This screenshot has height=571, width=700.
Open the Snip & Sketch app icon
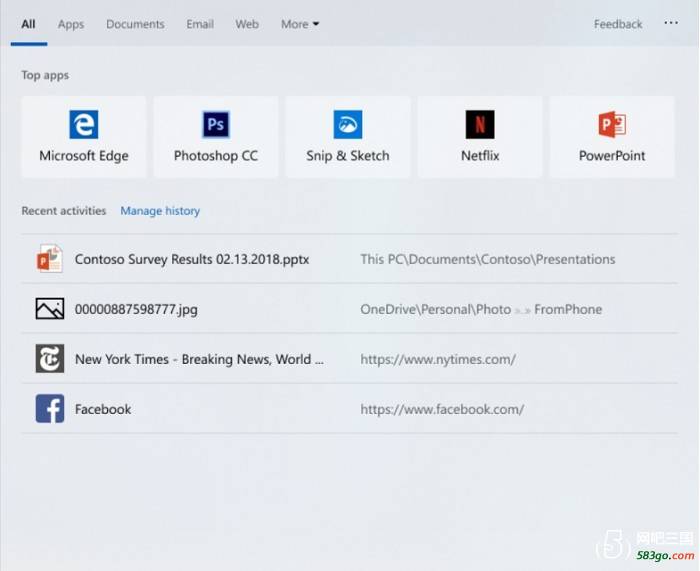(348, 125)
